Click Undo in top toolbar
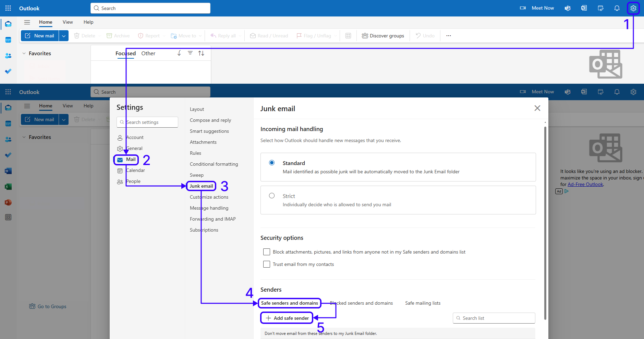644x339 pixels. [x=425, y=36]
